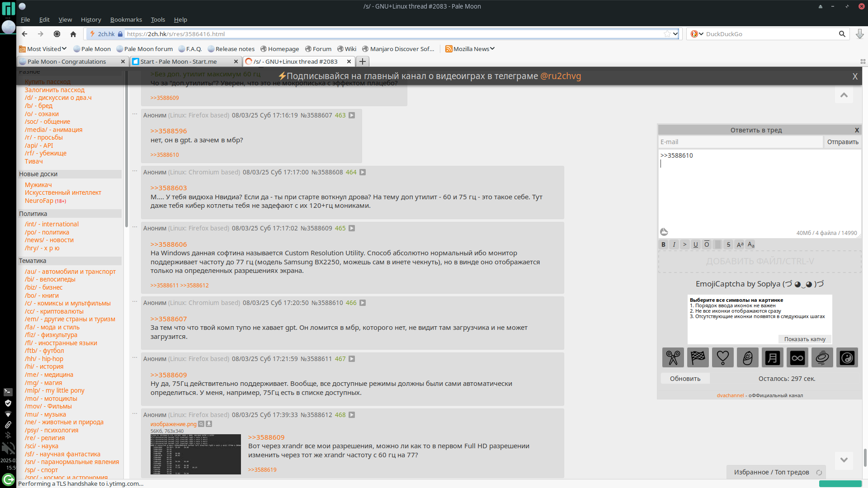Screen dimensions: 868x488
Task: Search image icon next to изображение.png
Action: (201, 424)
